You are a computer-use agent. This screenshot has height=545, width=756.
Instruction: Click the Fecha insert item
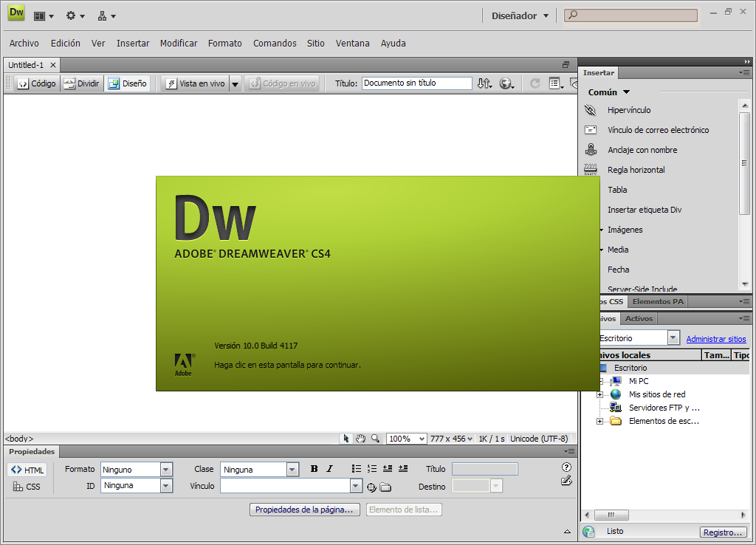point(618,269)
